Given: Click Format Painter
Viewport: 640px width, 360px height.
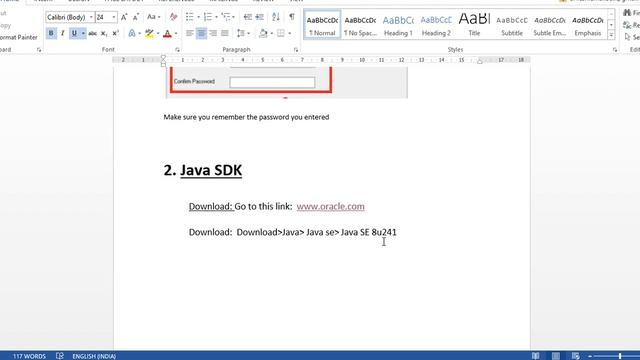Looking at the screenshot, I should (x=18, y=37).
